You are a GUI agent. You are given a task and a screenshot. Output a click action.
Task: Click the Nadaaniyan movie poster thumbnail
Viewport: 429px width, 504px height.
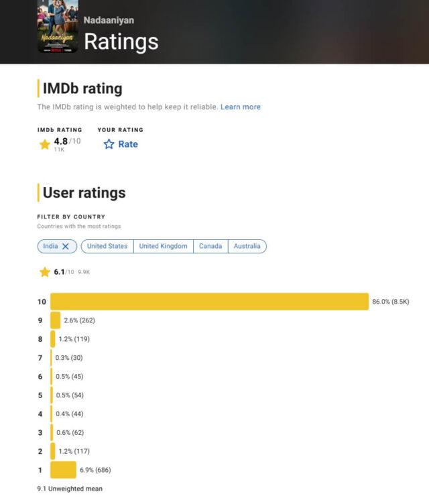[x=58, y=28]
